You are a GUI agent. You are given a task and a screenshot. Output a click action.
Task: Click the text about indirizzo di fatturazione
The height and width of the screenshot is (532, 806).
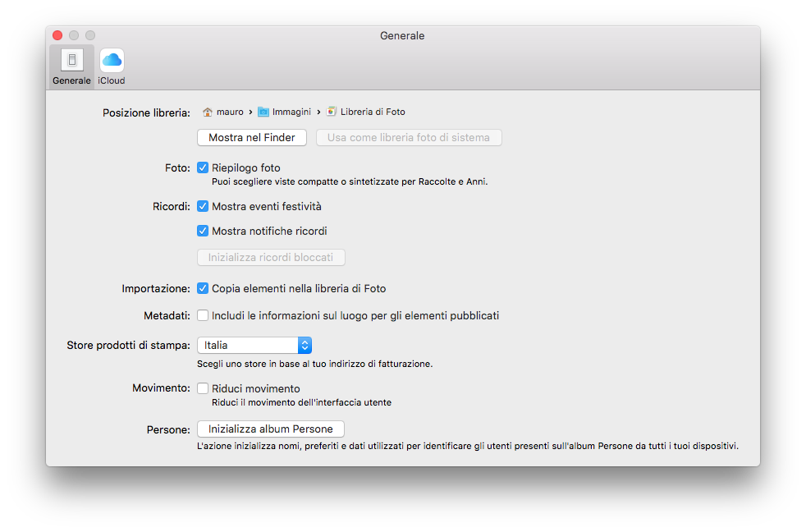click(x=314, y=364)
